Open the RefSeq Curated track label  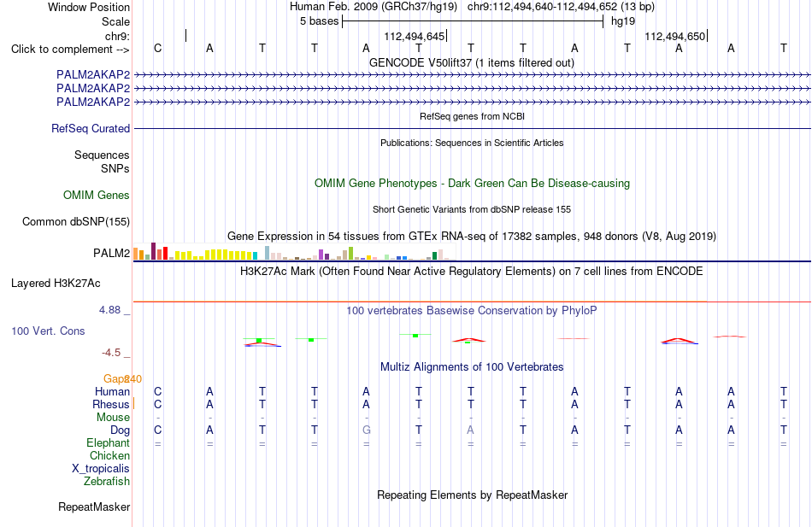click(90, 128)
